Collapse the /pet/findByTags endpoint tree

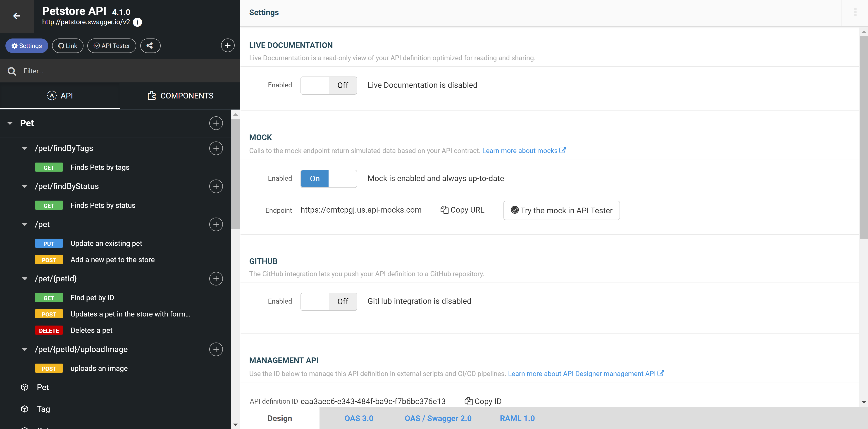(24, 148)
